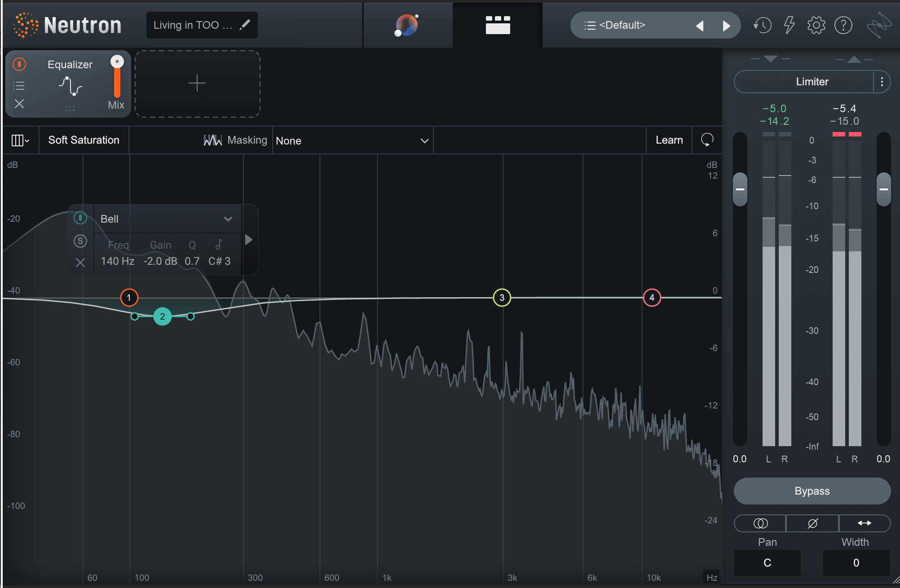
Task: Open the Bell filter shape dropdown
Action: (x=167, y=219)
